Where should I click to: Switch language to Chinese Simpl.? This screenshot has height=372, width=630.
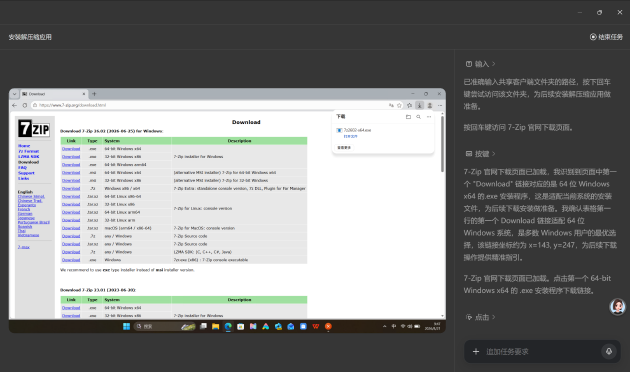coord(31,196)
